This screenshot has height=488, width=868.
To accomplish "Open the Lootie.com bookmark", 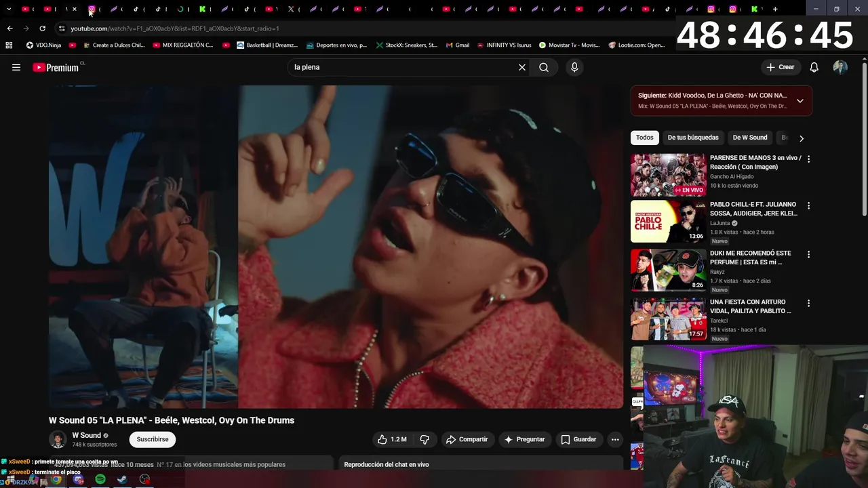I will pos(637,45).
